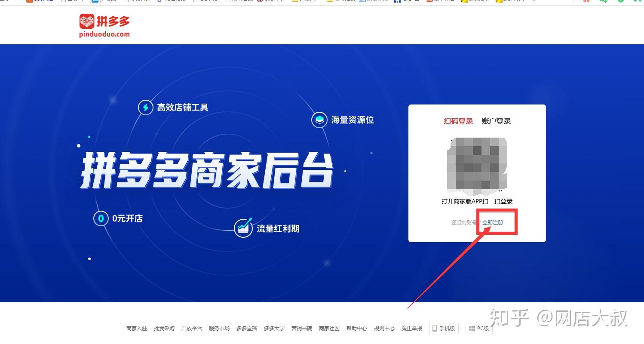
Task: Open the 服务市场 footer link
Action: [219, 329]
